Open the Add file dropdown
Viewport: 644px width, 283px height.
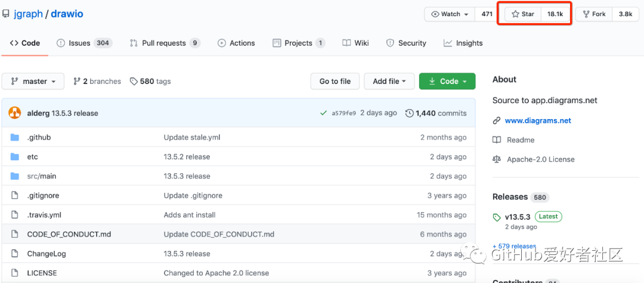(x=389, y=81)
